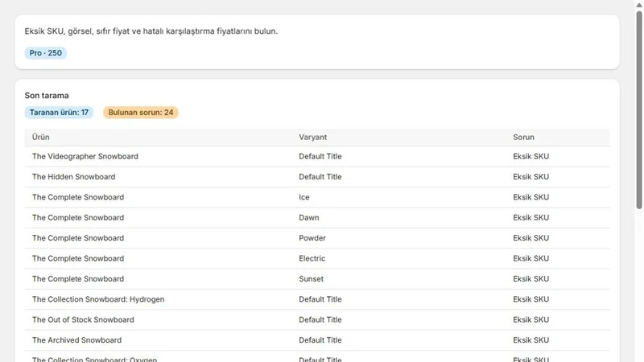
Task: Click the Sorun column header
Action: pyautogui.click(x=523, y=137)
